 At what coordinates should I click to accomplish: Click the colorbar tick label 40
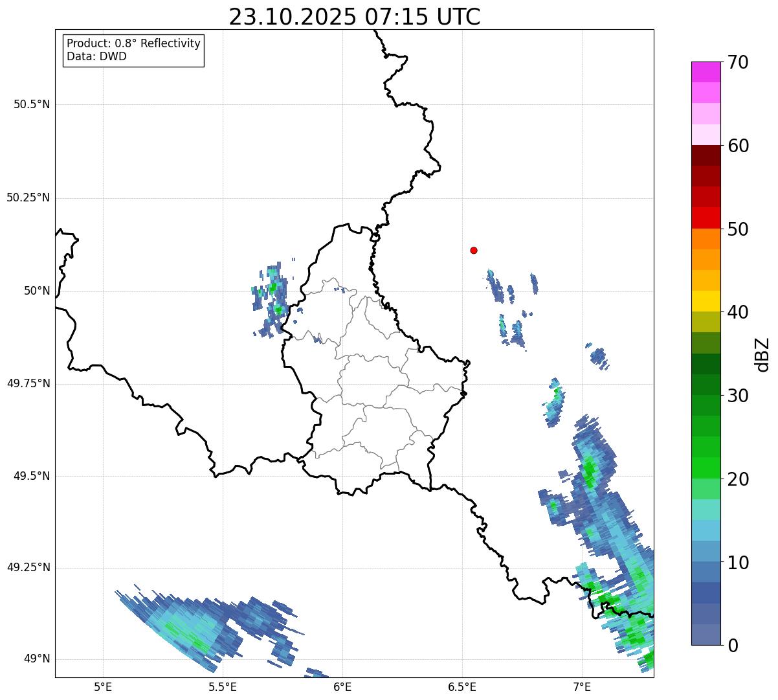738,312
